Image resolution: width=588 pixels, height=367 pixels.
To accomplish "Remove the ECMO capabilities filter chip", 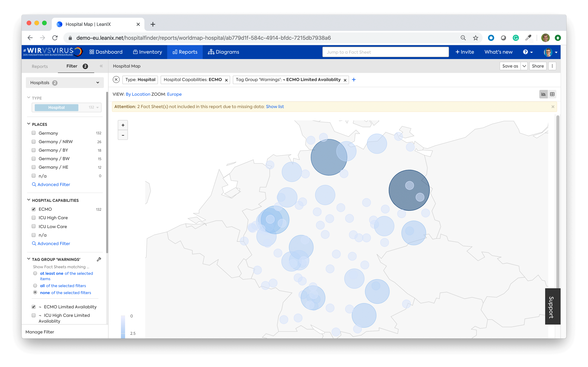I will [226, 80].
